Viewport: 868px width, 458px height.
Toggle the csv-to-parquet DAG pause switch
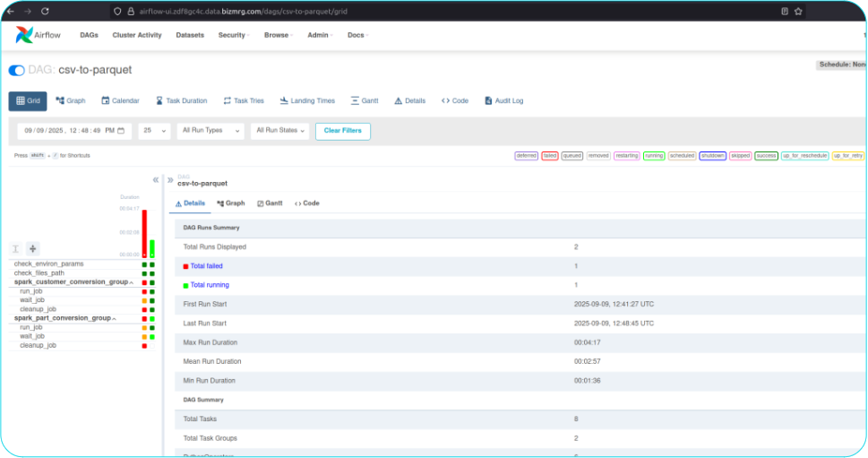pyautogui.click(x=17, y=70)
